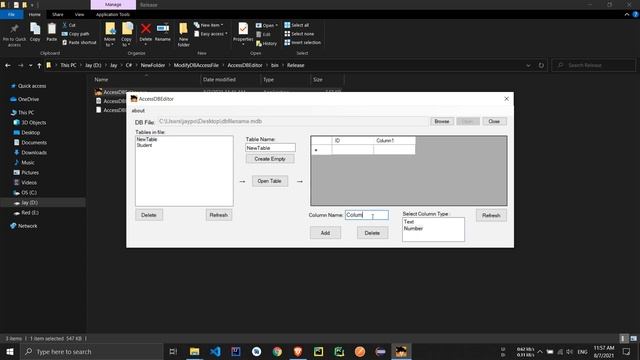Open Google Chrome from the taskbar
Image resolution: width=640 pixels, height=360 pixels.
pyautogui.click(x=277, y=351)
